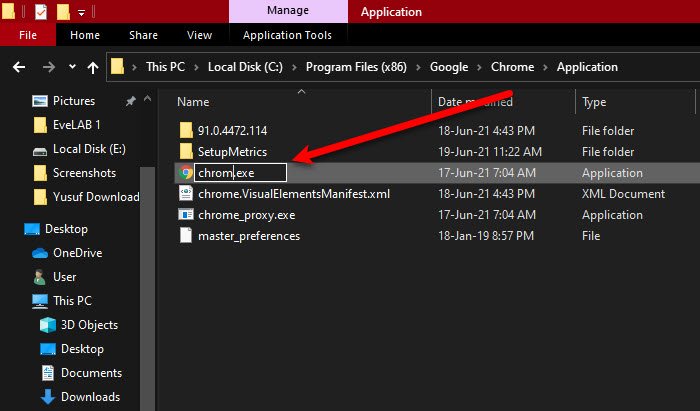Click the New folder quick access icon
The width and height of the screenshot is (700, 411).
(x=63, y=12)
